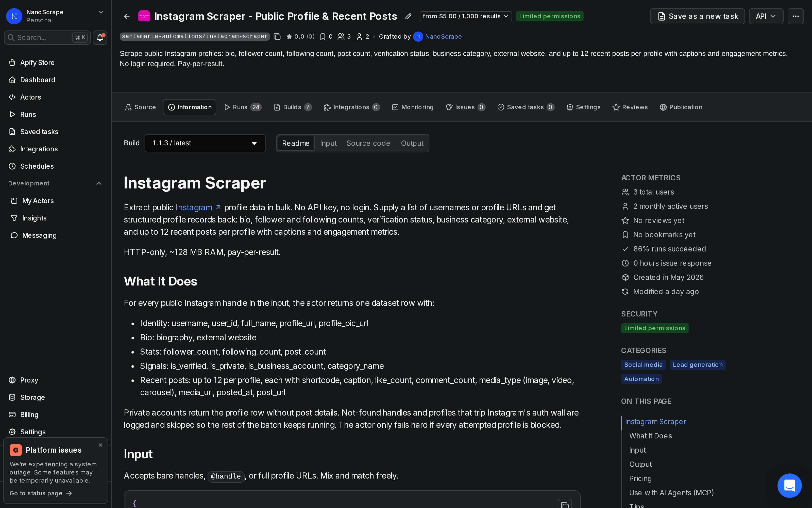
Task: Click the Search input field
Action: pos(47,38)
